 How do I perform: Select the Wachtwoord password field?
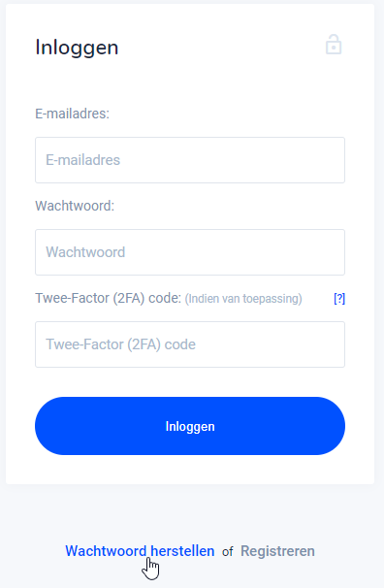point(190,252)
